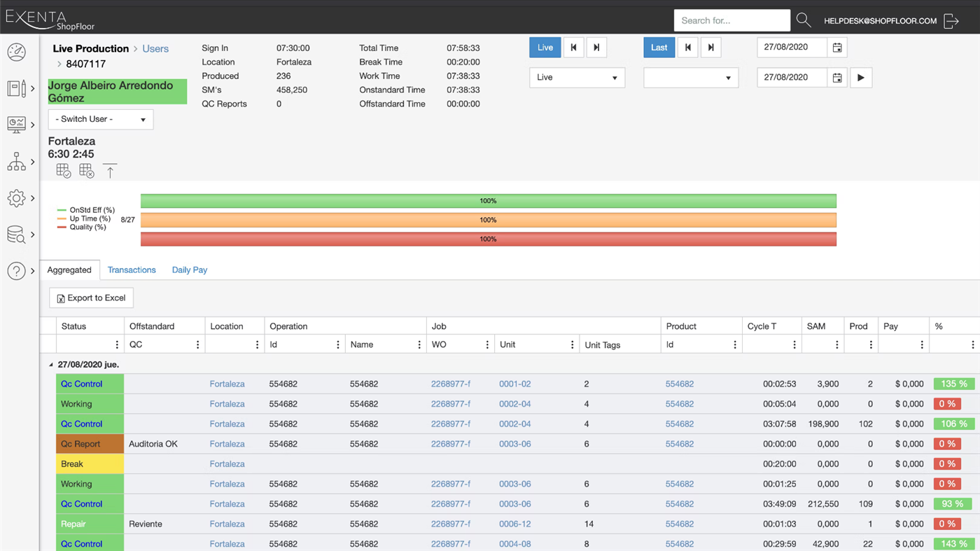Open the Daily Pay tab
The width and height of the screenshot is (980, 551).
[x=189, y=270]
